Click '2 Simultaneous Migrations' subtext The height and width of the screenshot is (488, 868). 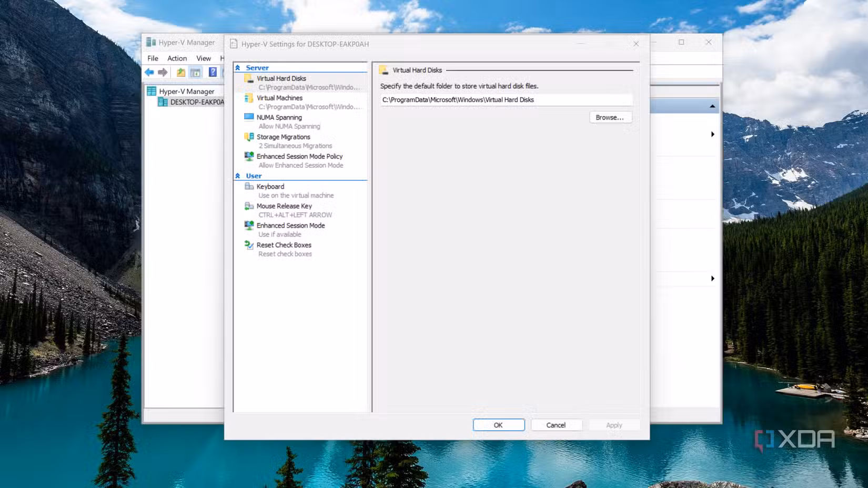(295, 146)
